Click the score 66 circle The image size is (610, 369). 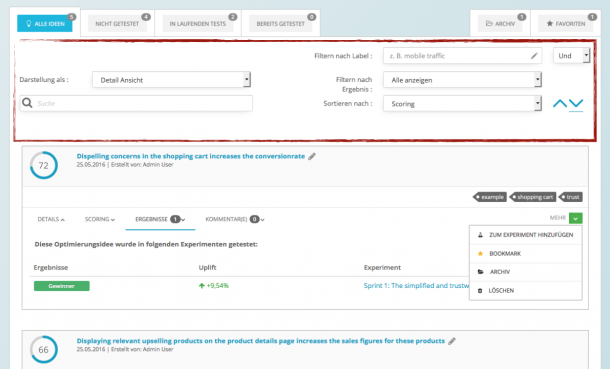click(x=44, y=350)
